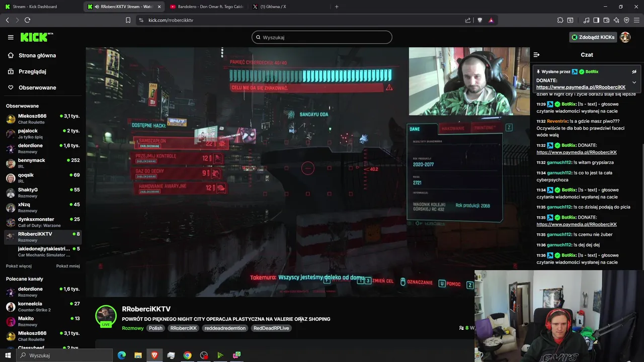Click the Czat panel header

pos(587,55)
